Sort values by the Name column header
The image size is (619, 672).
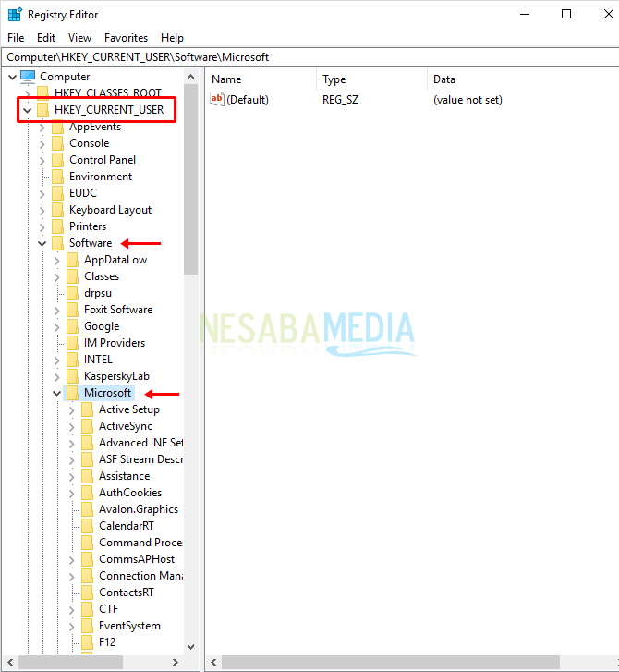(259, 79)
